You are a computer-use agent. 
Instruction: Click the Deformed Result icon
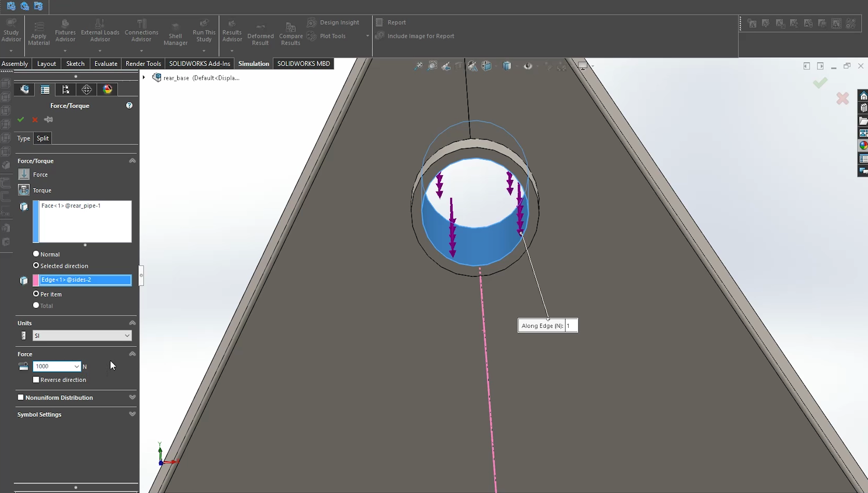coord(260,34)
